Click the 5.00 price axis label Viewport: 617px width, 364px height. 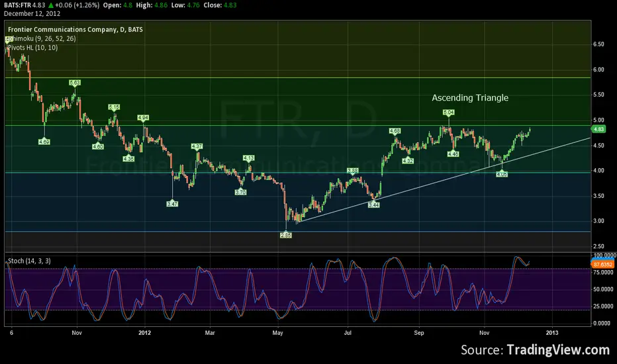coord(598,120)
